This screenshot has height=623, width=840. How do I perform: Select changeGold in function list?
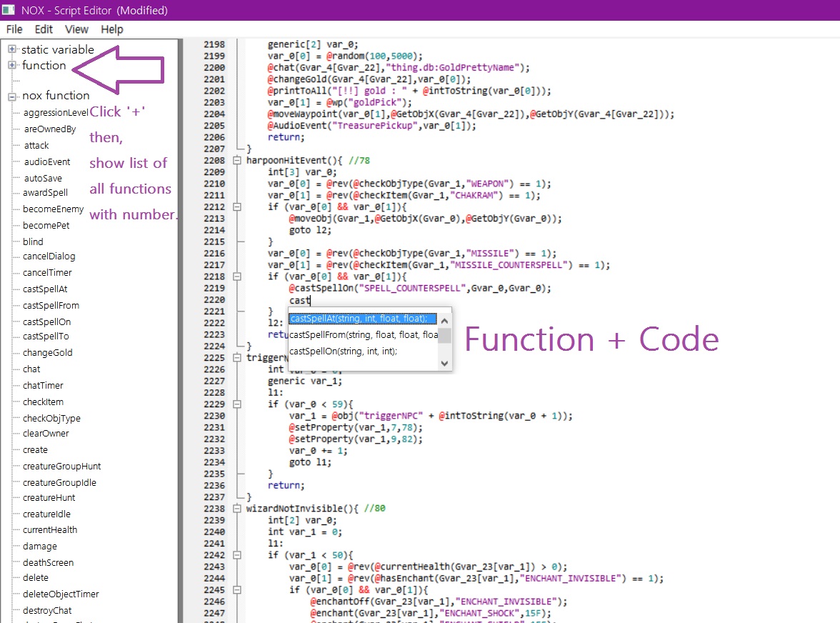pos(48,352)
